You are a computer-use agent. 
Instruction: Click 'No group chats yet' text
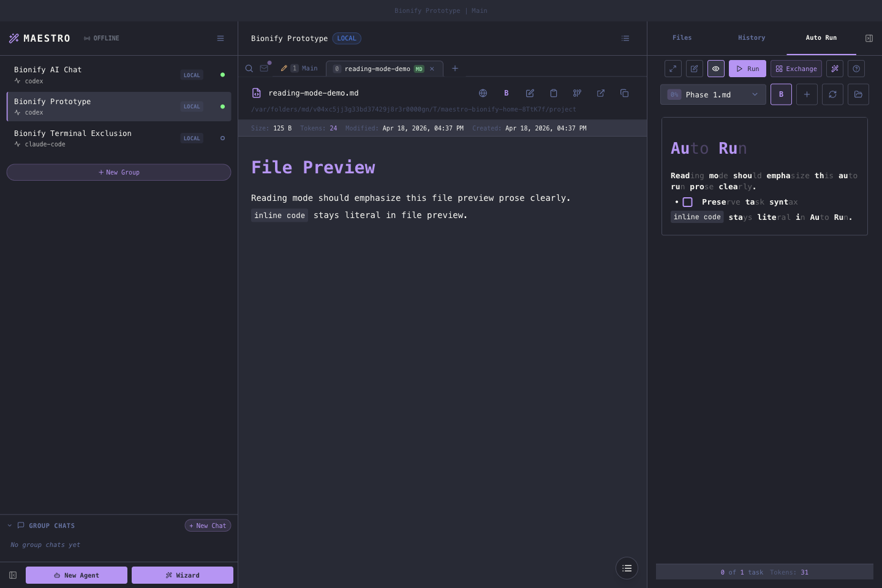[x=45, y=545]
